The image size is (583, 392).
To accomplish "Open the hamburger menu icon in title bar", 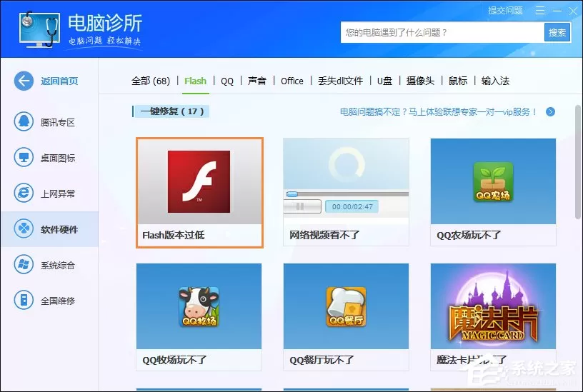I will click(x=540, y=11).
